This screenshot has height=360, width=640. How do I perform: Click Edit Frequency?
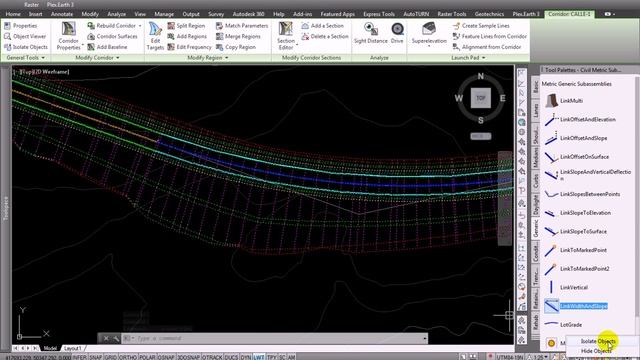pyautogui.click(x=189, y=47)
